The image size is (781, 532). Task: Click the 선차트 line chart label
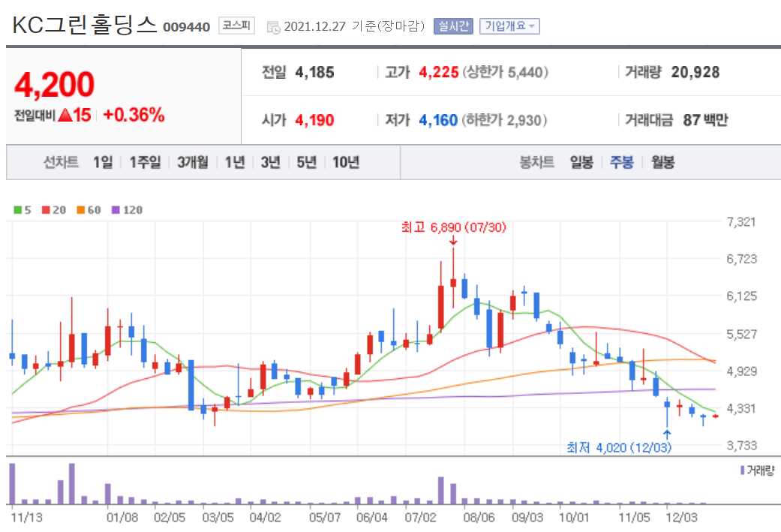61,162
